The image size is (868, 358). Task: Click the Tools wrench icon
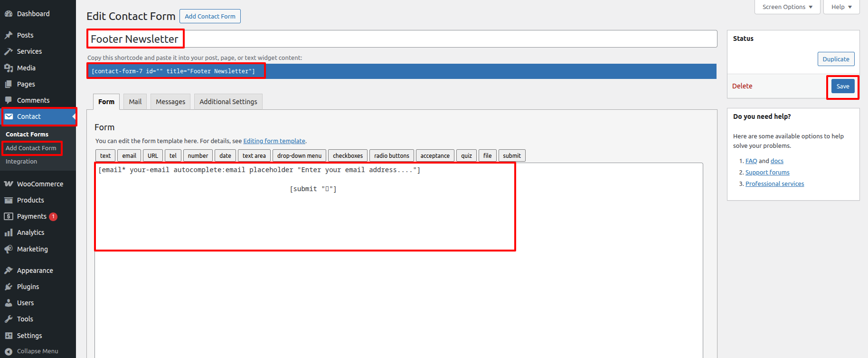pyautogui.click(x=9, y=319)
